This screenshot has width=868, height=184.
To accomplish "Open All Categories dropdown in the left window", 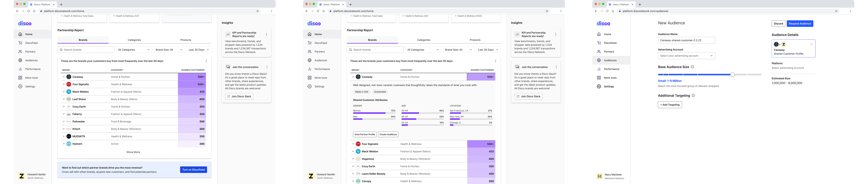I will (x=134, y=50).
